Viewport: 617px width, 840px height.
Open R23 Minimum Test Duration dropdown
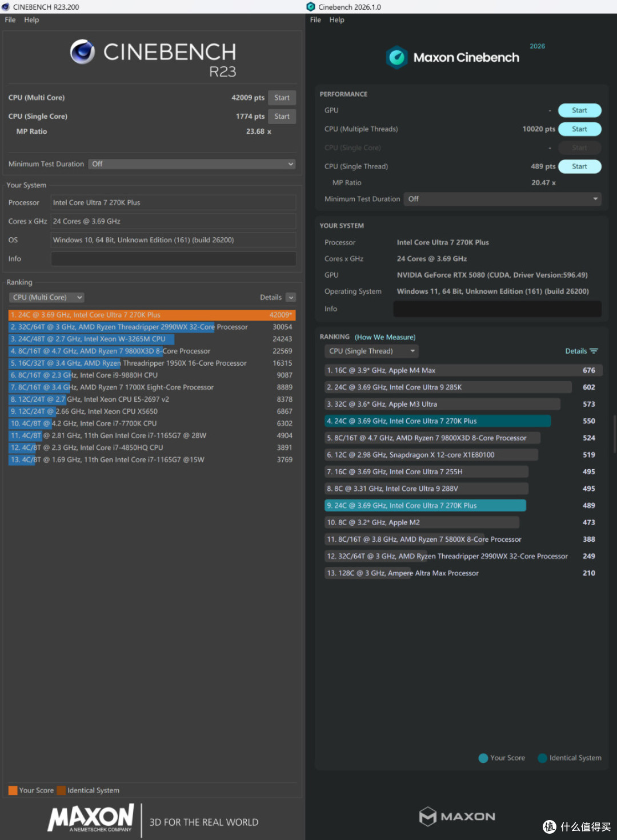coord(192,164)
